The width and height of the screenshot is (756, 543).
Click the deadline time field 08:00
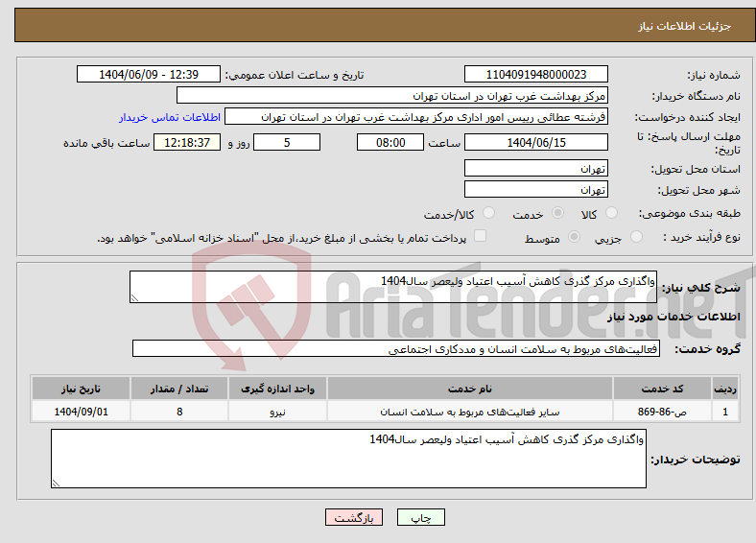click(x=390, y=142)
